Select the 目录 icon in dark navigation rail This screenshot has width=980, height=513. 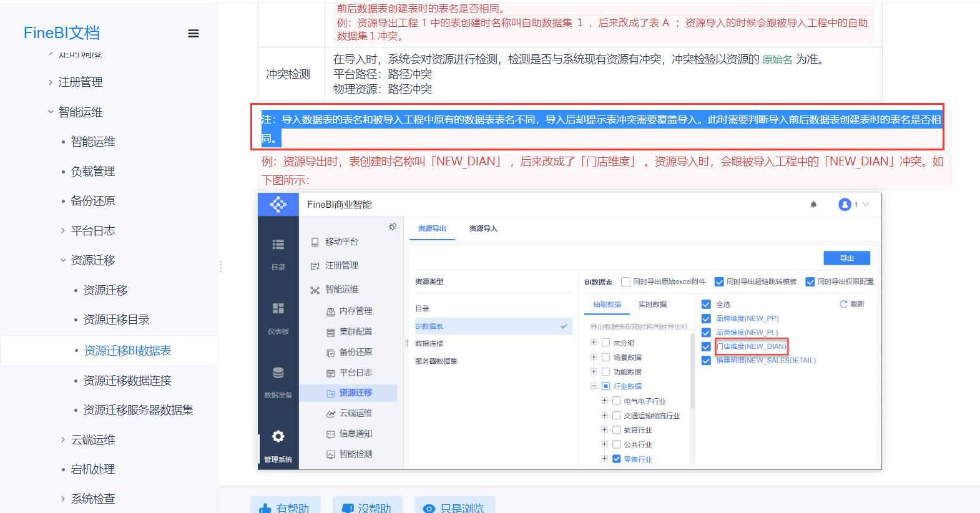pyautogui.click(x=278, y=245)
